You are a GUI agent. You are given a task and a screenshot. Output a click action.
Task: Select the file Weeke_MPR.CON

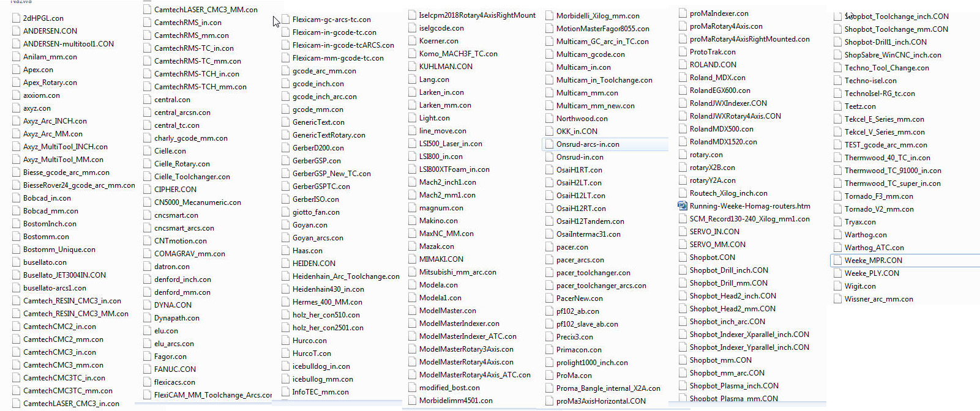point(873,261)
